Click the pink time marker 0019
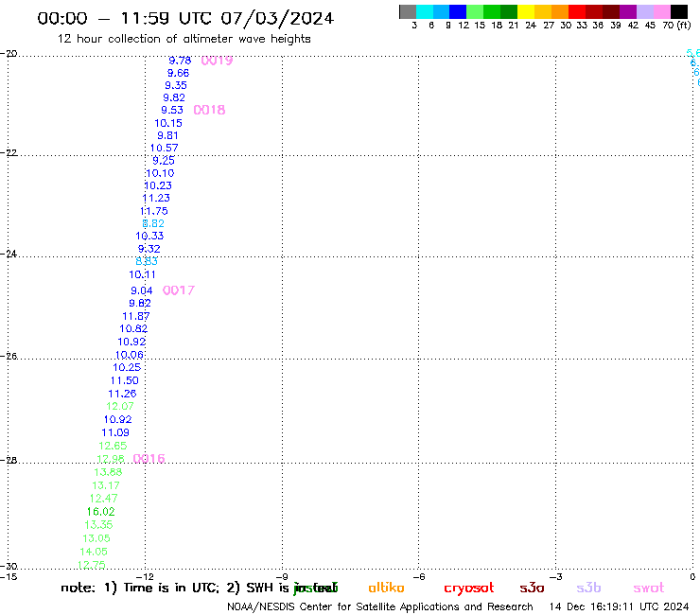 point(217,61)
